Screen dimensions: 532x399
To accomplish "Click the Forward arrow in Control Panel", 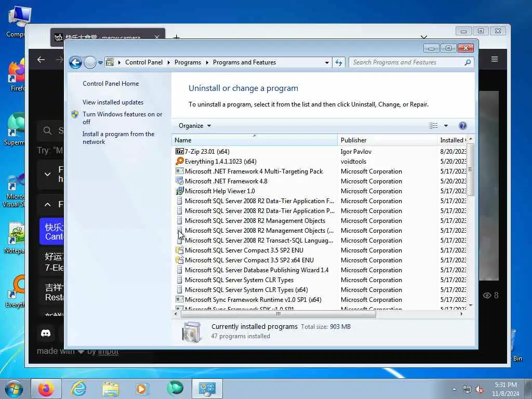I will pos(90,62).
